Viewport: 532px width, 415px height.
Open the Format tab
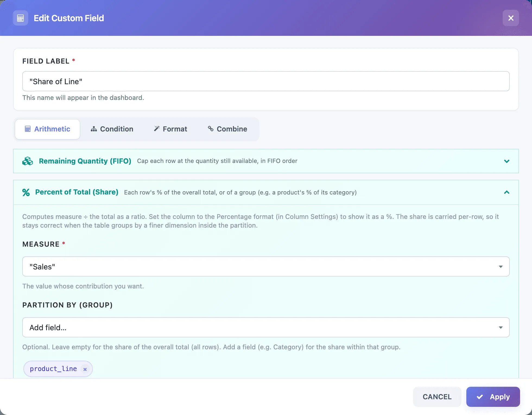pyautogui.click(x=170, y=129)
